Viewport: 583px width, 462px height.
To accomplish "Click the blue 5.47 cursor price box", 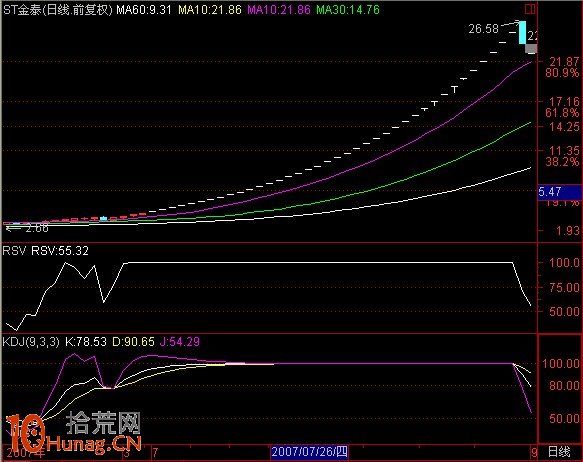I will pos(560,192).
